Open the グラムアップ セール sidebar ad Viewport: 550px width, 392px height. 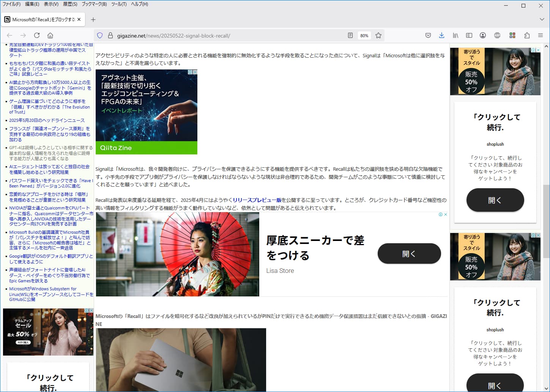(x=48, y=332)
